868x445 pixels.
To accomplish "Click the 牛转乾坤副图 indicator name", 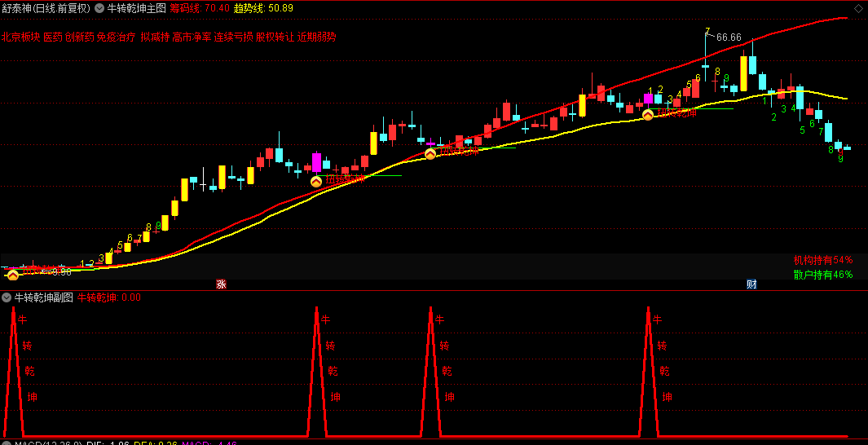I will [x=44, y=297].
